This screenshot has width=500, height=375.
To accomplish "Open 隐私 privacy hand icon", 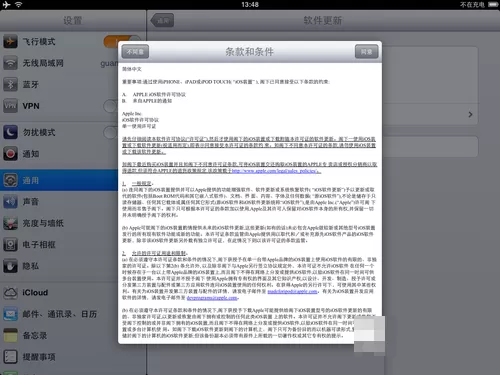I will (x=10, y=266).
